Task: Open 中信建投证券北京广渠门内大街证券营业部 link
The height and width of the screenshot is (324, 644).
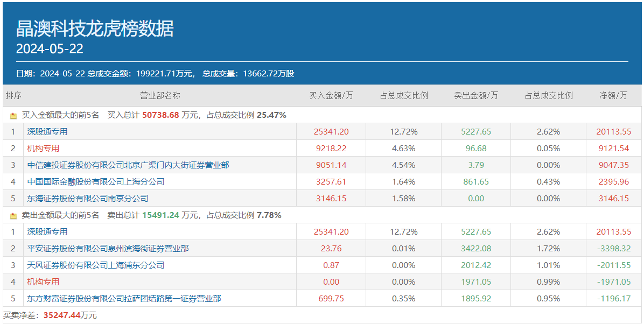Action: click(x=128, y=165)
